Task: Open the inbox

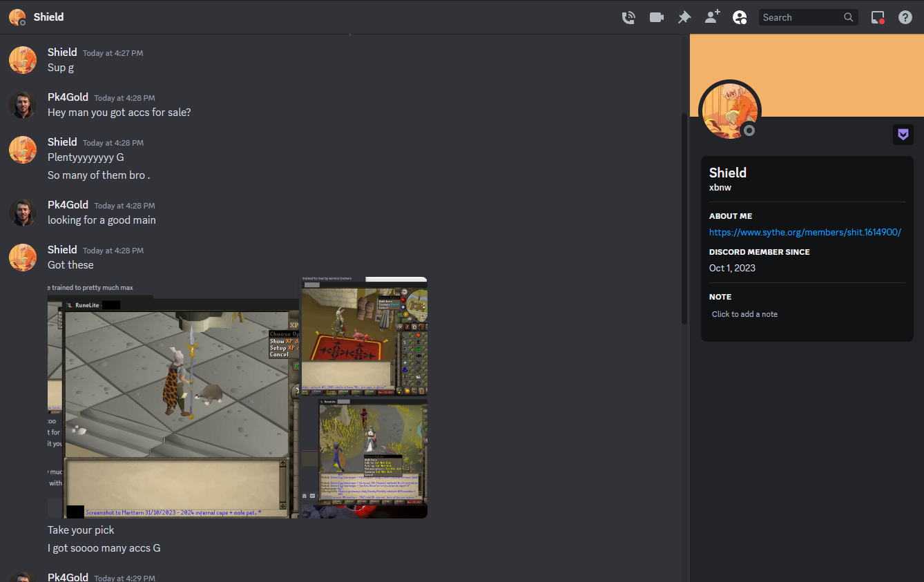Action: pos(878,17)
